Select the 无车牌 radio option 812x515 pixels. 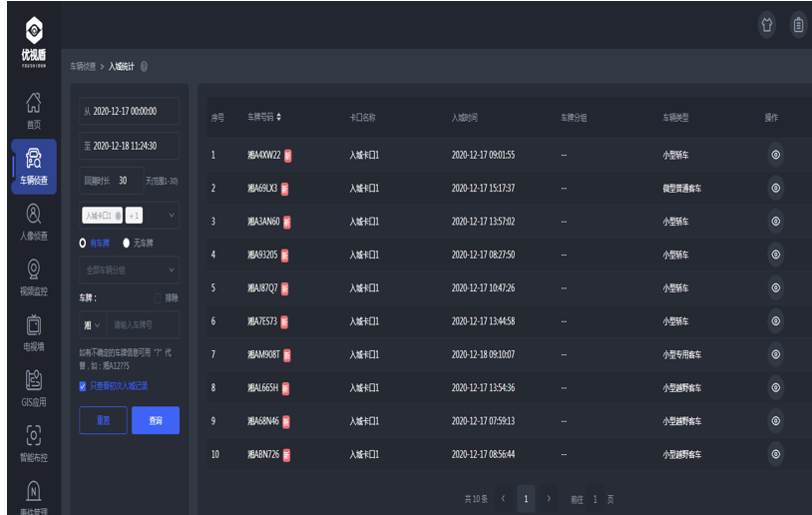pyautogui.click(x=126, y=243)
